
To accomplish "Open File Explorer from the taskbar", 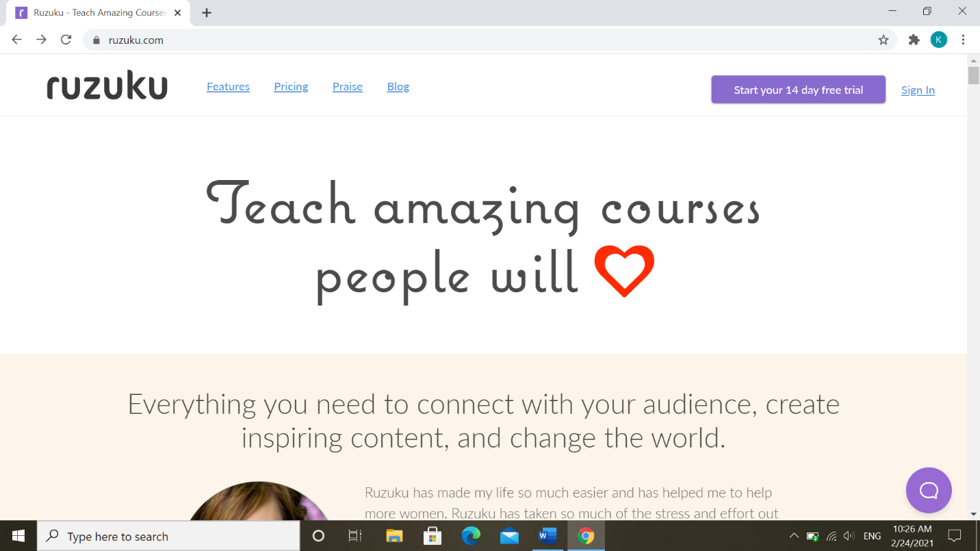I will pyautogui.click(x=394, y=536).
